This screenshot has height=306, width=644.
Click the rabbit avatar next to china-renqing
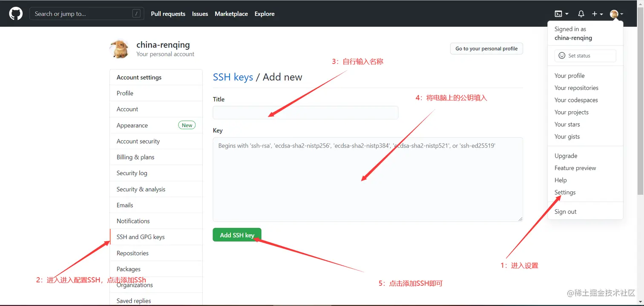(119, 49)
